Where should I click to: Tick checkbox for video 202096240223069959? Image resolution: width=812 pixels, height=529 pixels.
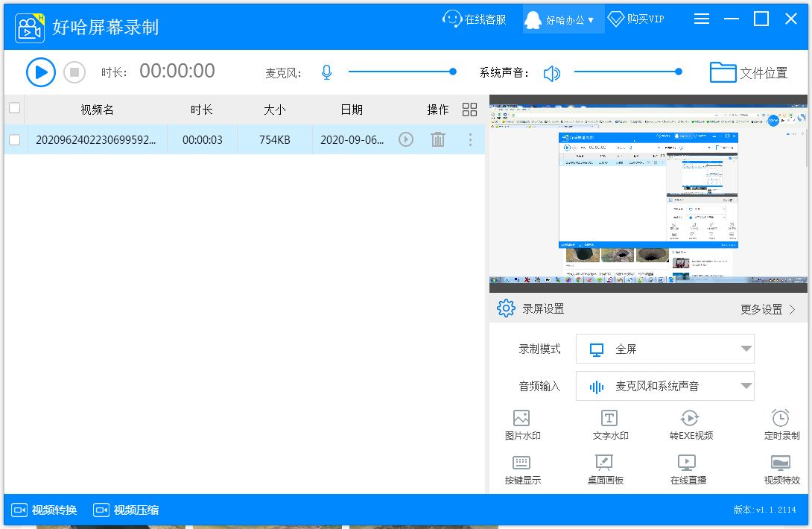[14, 140]
